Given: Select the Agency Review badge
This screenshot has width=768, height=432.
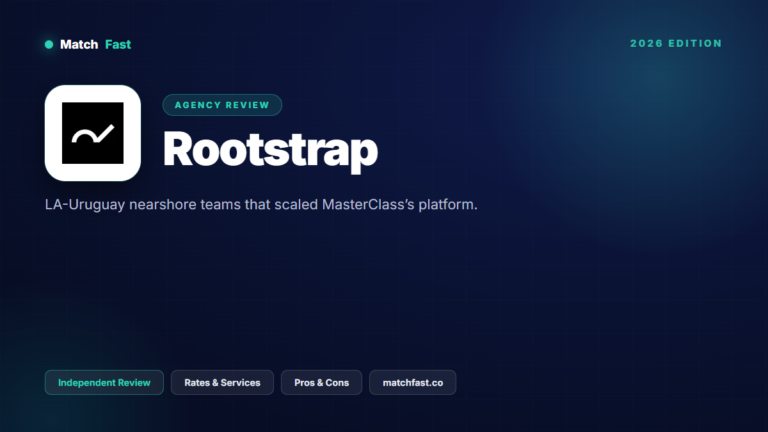Looking at the screenshot, I should click(222, 105).
